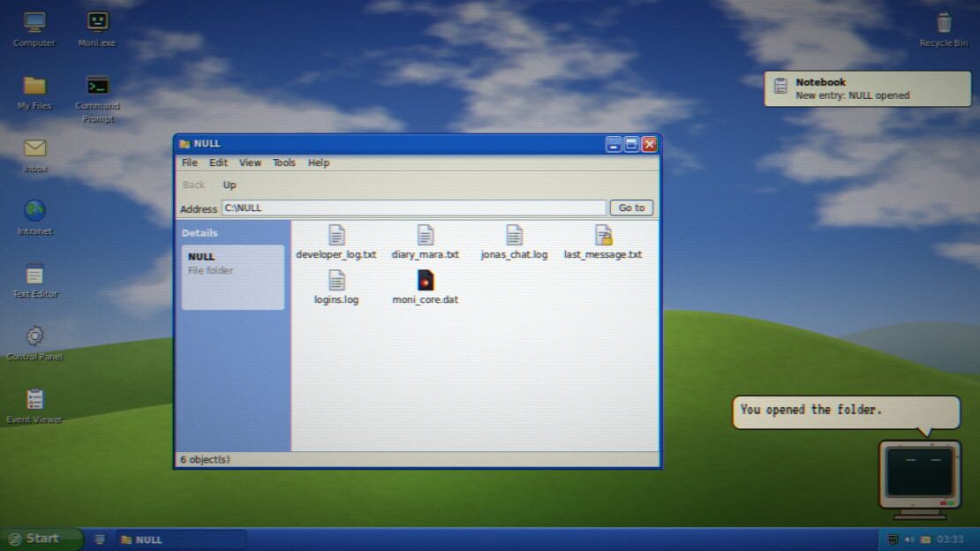
Task: Open the moni_core.dat file
Action: pos(425,287)
